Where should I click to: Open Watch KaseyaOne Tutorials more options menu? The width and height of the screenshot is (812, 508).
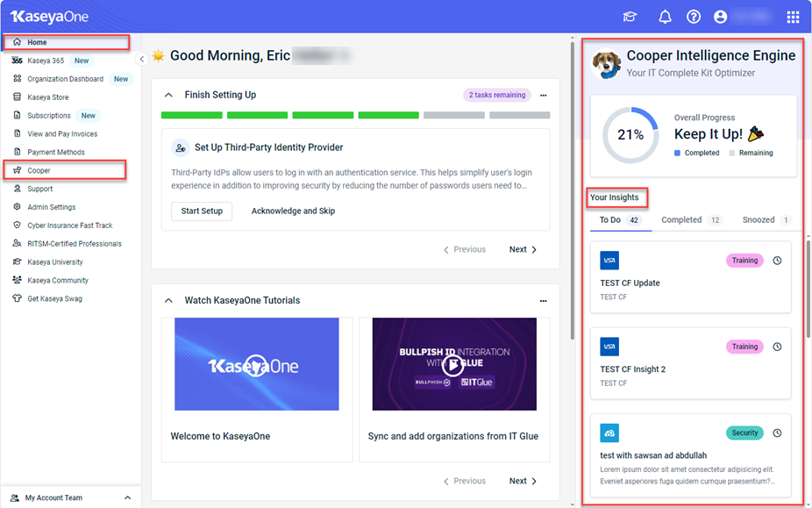(x=543, y=301)
